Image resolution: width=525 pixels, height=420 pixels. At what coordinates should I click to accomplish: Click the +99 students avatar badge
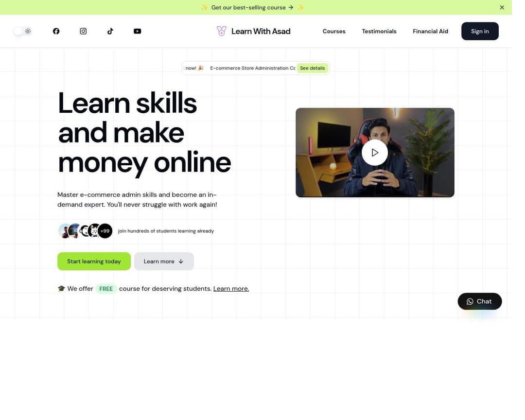coord(105,231)
